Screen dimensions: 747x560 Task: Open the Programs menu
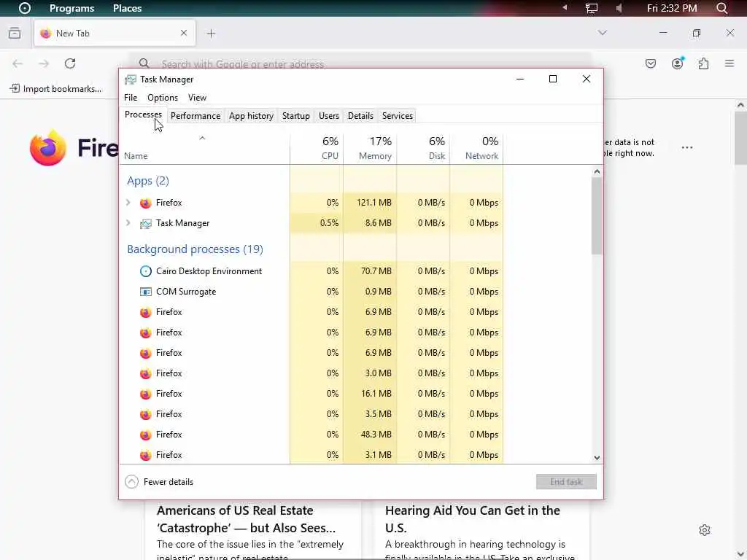pyautogui.click(x=71, y=8)
